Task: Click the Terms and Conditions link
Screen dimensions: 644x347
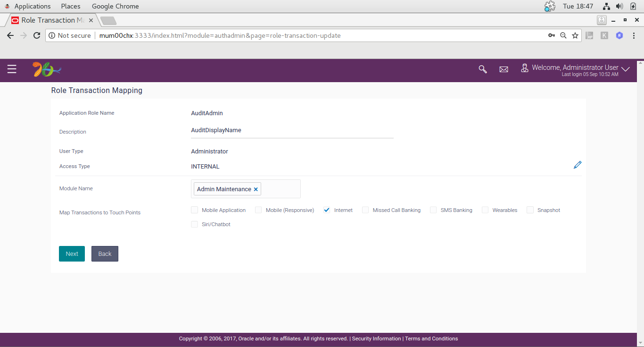Action: 431,339
